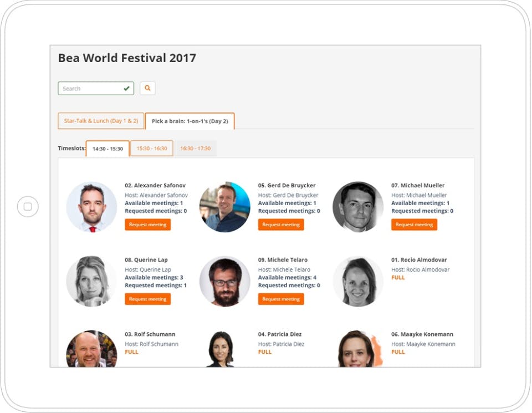Switch to 15:30 - 16:30 timeslot

pyautogui.click(x=152, y=149)
